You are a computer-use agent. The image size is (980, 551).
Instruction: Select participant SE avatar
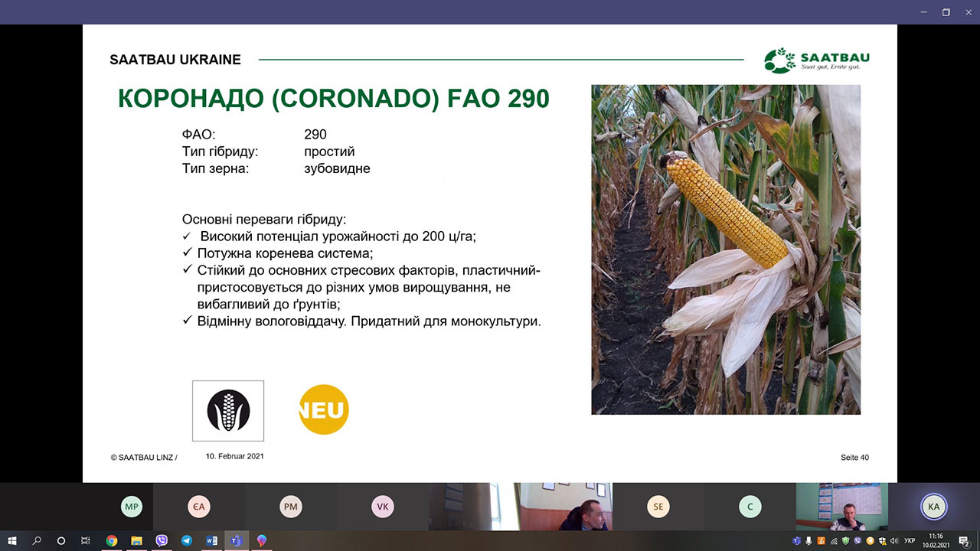click(658, 506)
